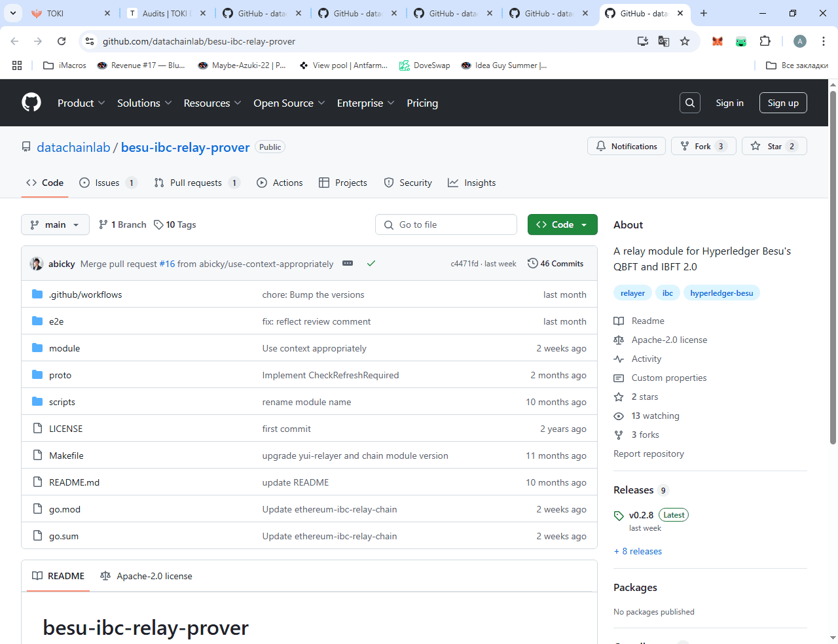Screen dimensions: 838x644
Task: View site information icon next to URL
Action: coord(90,41)
